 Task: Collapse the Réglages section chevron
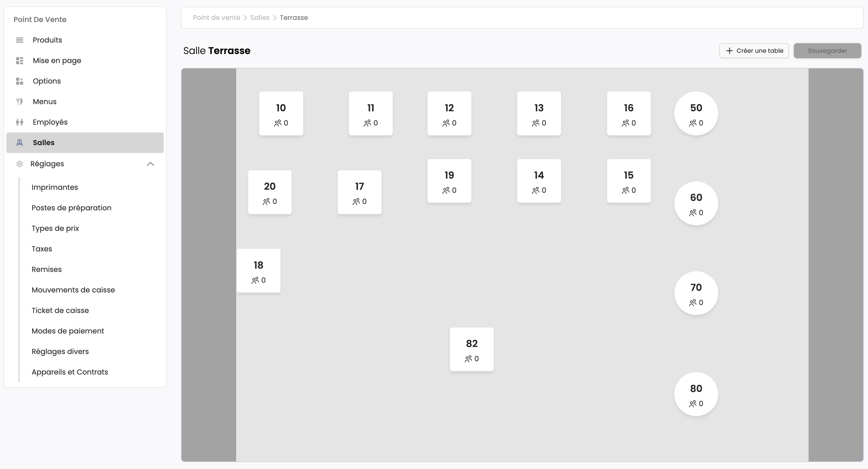click(150, 164)
